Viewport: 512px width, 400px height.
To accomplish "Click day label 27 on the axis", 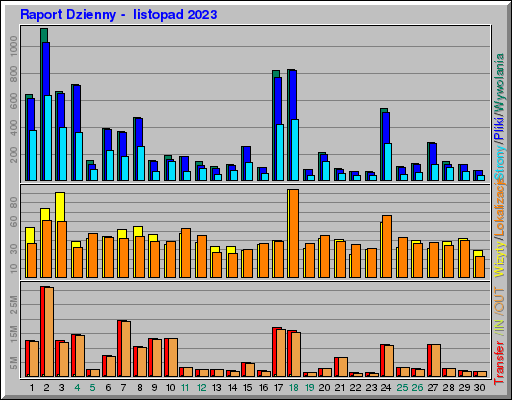I will pyautogui.click(x=432, y=388).
